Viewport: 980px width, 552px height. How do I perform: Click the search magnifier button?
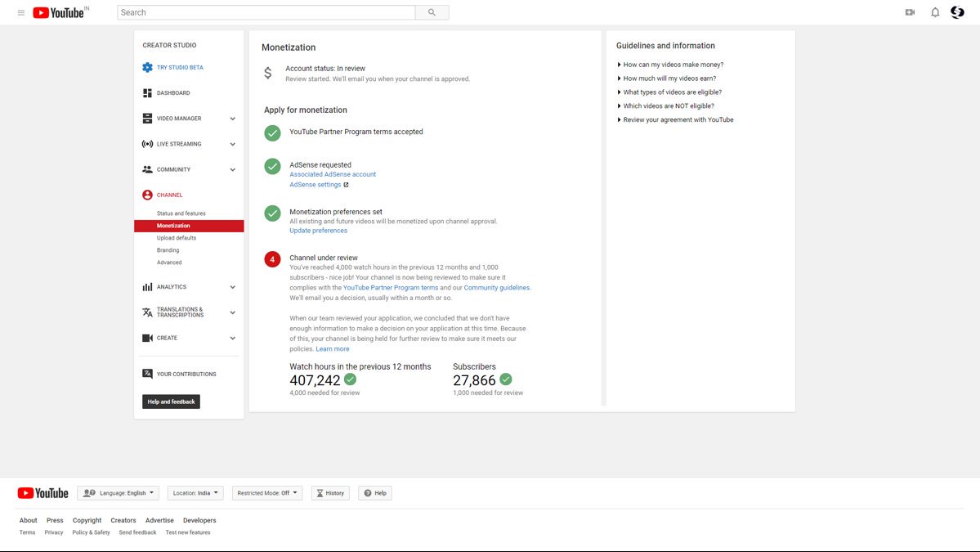point(432,12)
